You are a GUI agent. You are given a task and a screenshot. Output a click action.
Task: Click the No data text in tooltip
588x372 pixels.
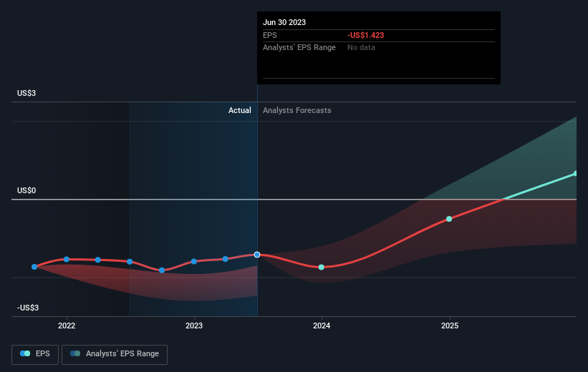pos(361,48)
